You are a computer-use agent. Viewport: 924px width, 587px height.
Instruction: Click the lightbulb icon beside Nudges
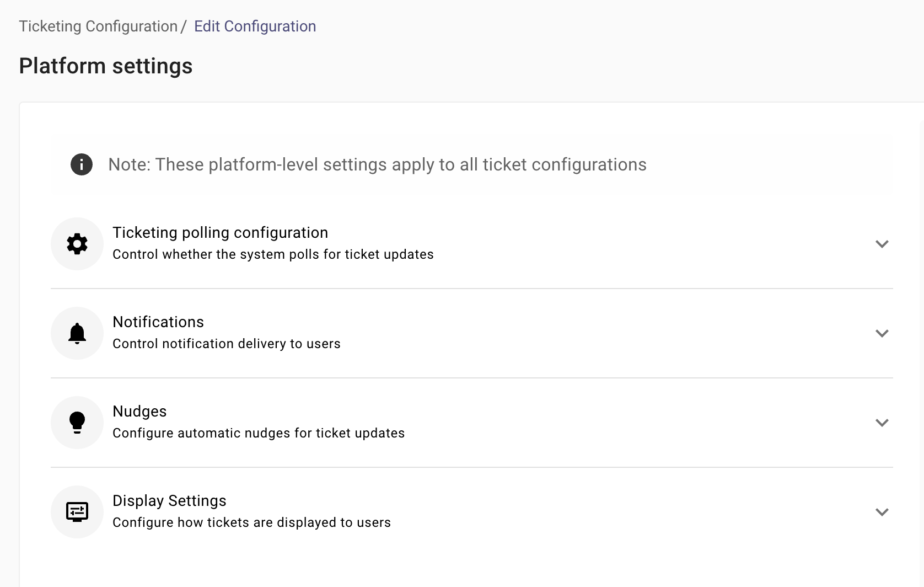tap(77, 423)
